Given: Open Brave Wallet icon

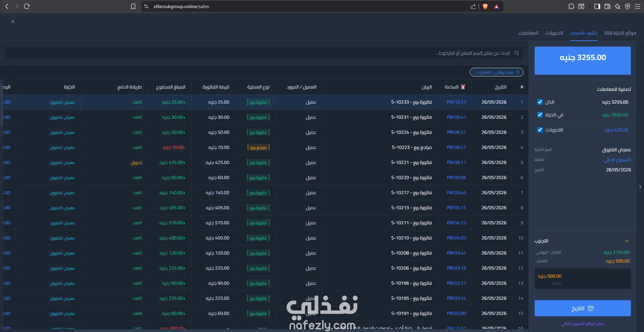Looking at the screenshot, I should click(607, 6).
